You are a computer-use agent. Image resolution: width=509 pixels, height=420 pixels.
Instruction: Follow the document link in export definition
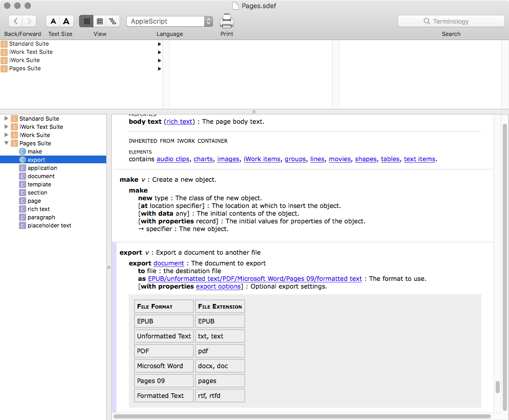[169, 263]
